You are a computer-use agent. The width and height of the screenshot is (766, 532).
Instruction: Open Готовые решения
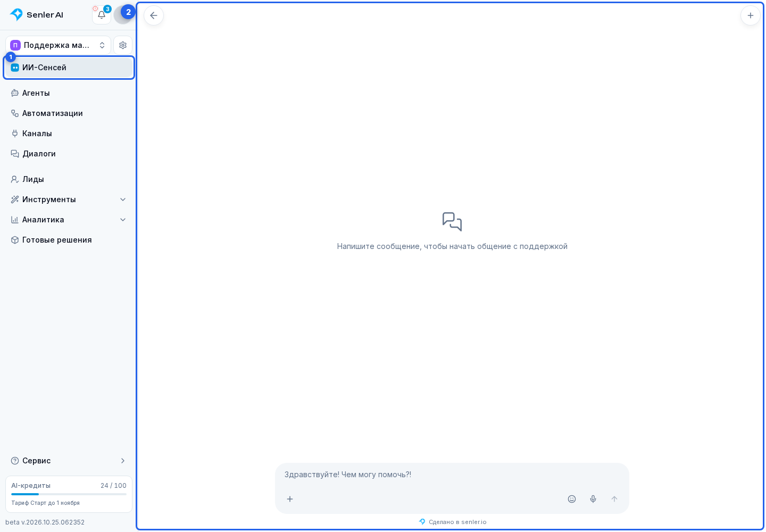pyautogui.click(x=69, y=240)
